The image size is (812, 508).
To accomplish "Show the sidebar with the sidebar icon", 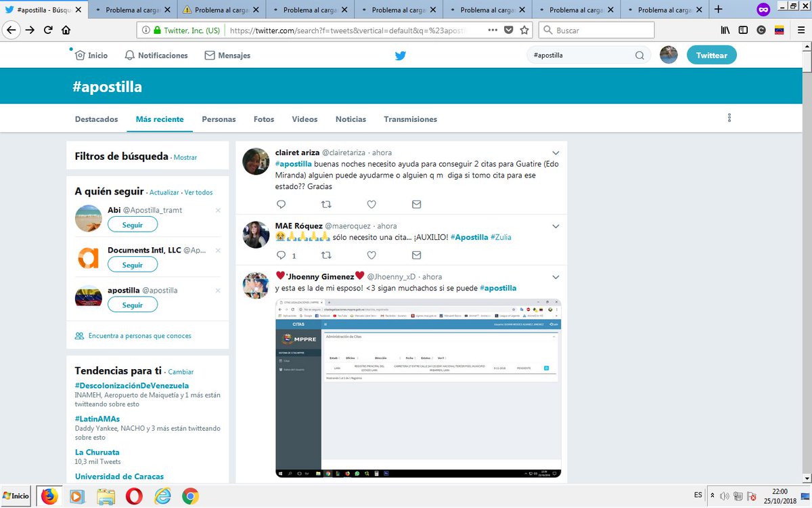I will 743,30.
